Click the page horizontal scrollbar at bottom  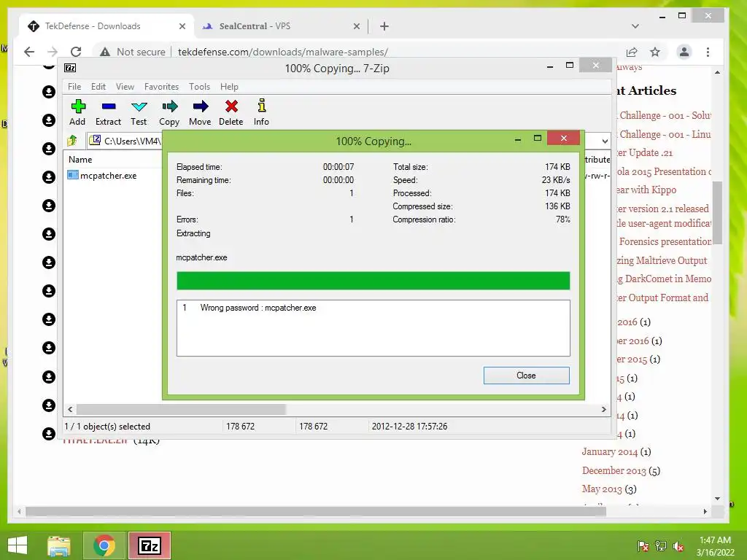[x=316, y=511]
